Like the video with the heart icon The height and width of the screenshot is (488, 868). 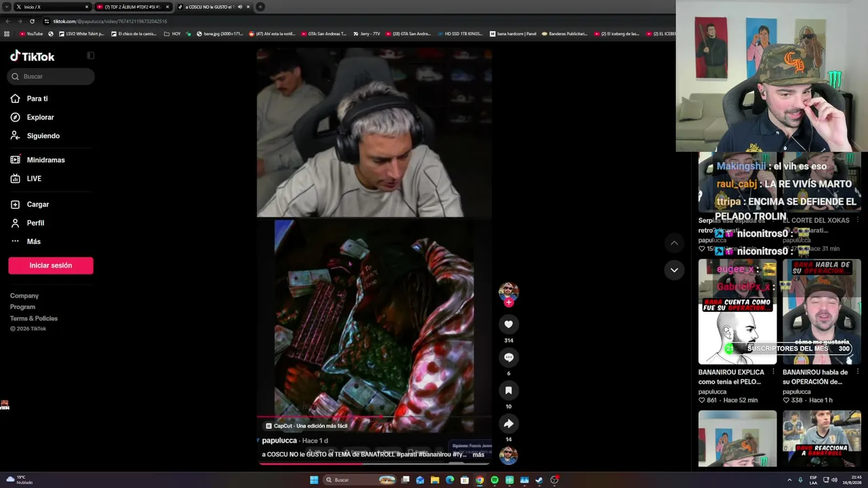(509, 324)
